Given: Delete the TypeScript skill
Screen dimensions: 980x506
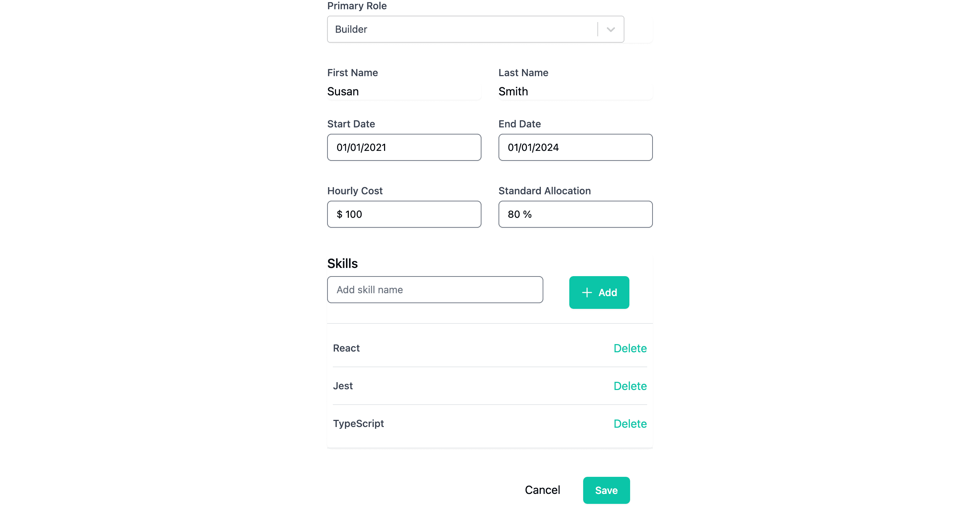Looking at the screenshot, I should (x=630, y=424).
